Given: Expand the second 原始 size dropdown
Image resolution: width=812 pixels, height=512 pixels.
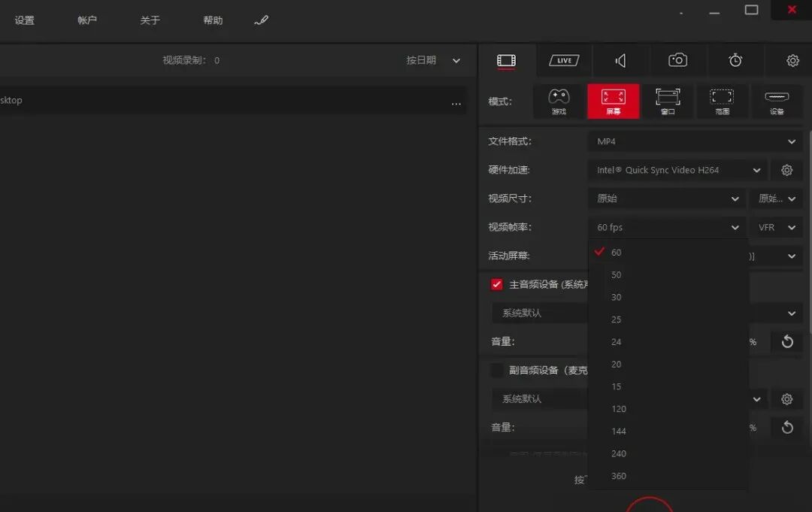Looking at the screenshot, I should coord(776,198).
